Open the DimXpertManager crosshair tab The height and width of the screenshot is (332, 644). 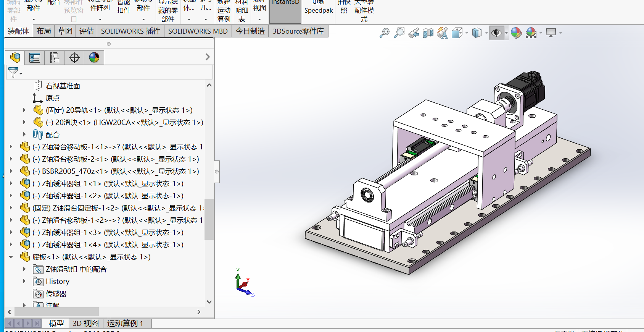[74, 58]
